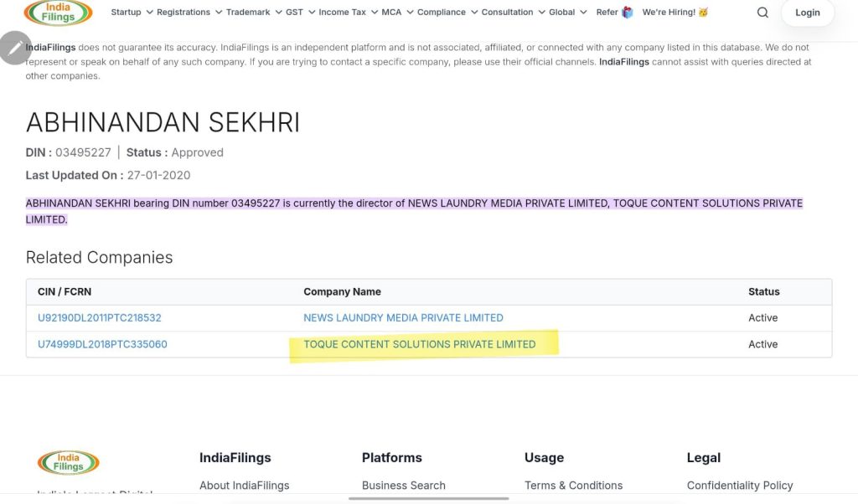The width and height of the screenshot is (858, 504).
Task: Click the CIN / FCRN column header
Action: [x=65, y=291]
